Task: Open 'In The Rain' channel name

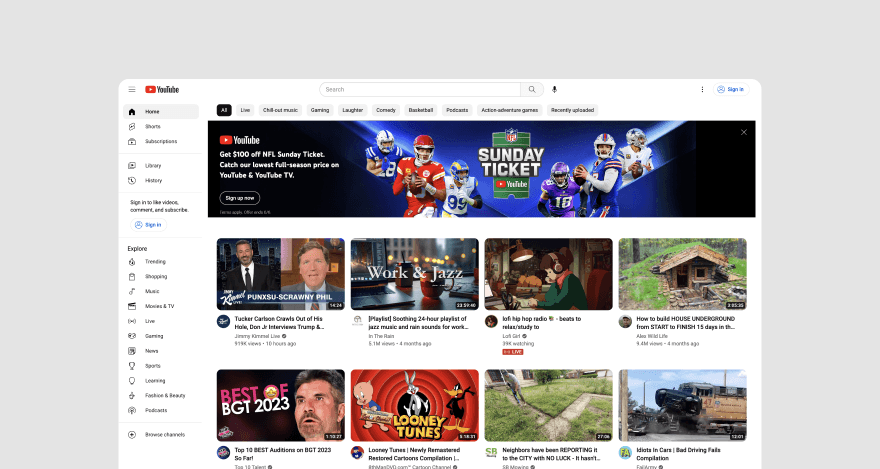Action: tap(381, 337)
